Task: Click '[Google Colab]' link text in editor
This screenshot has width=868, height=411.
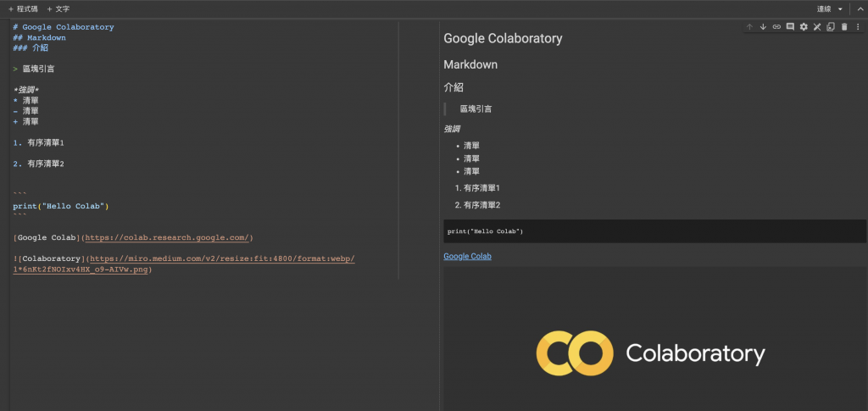Action: 47,238
